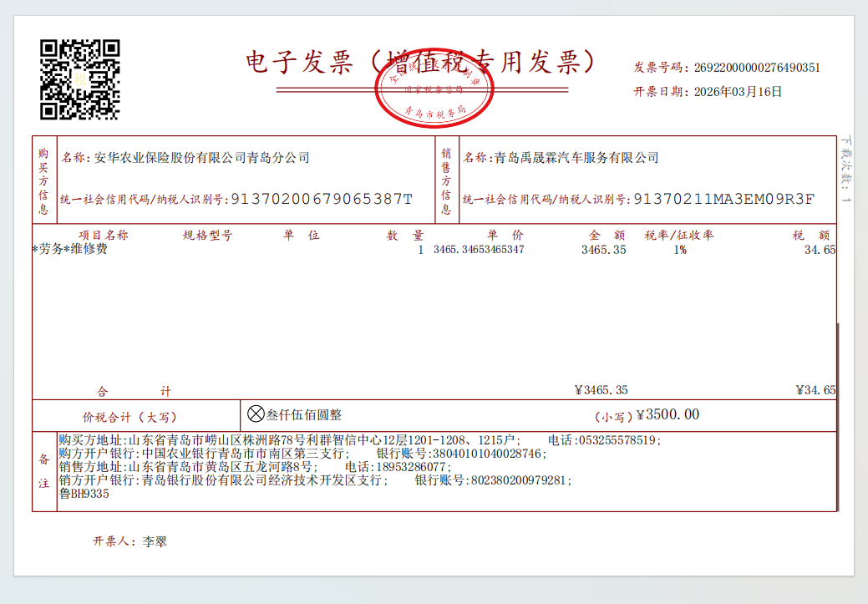Select the unit price 3465.34653465347

point(479,250)
